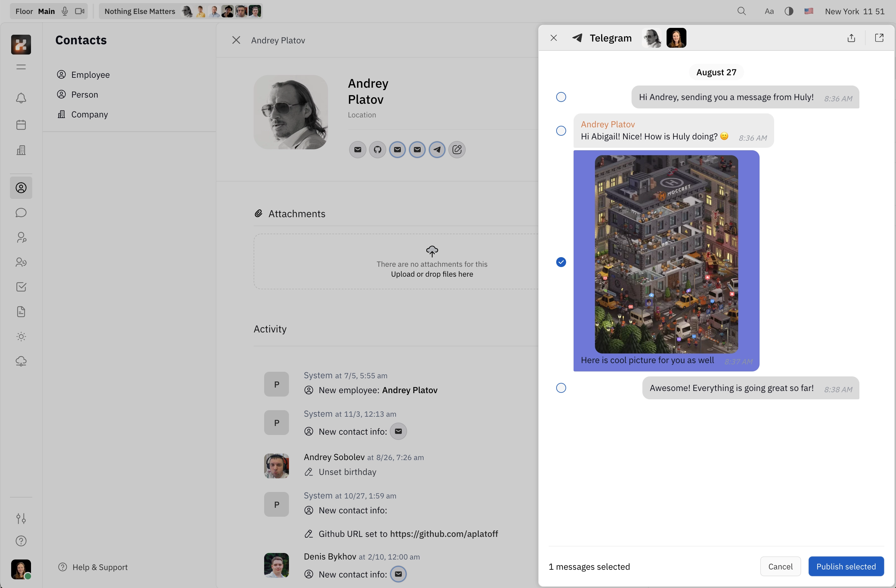Click the GitHub icon in contact toolbar
The height and width of the screenshot is (588, 896).
click(377, 149)
